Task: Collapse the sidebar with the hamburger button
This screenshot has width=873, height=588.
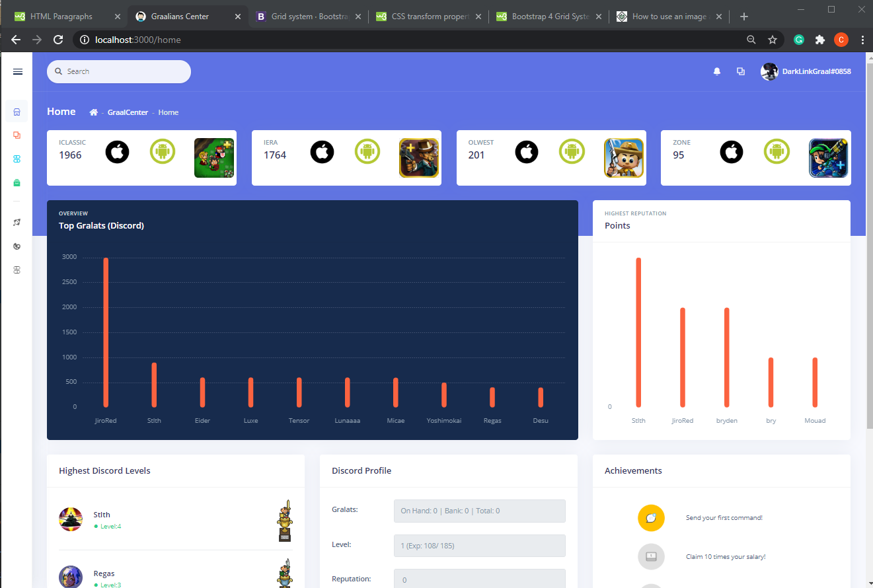Action: click(x=18, y=71)
